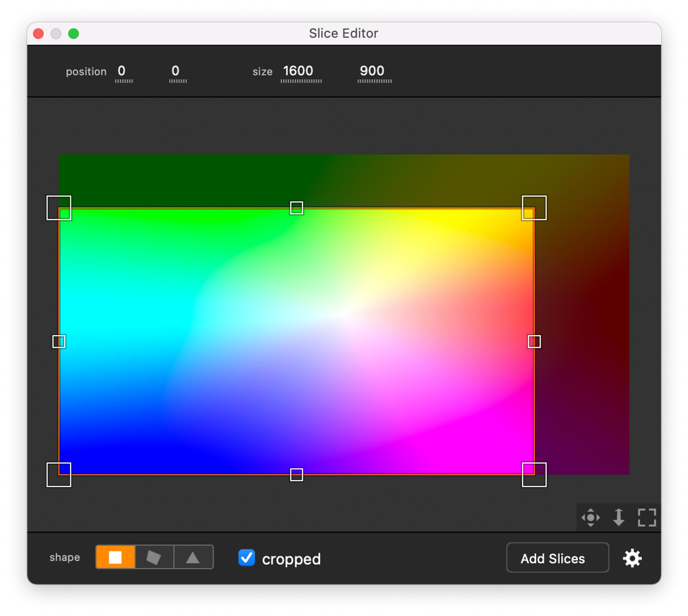Click the bottom edge middle handle
Viewport: 688px width, 616px height.
point(297,475)
